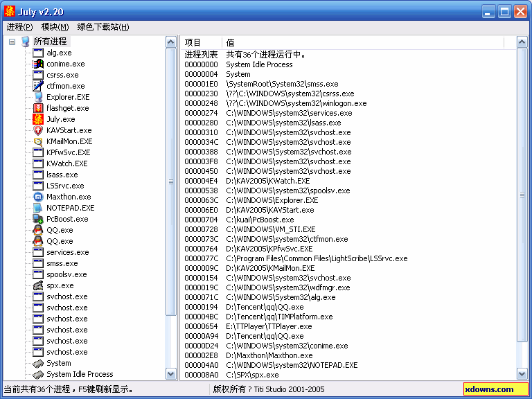Select the row with PID 00000000
This screenshot has width=532, height=399.
click(x=348, y=64)
